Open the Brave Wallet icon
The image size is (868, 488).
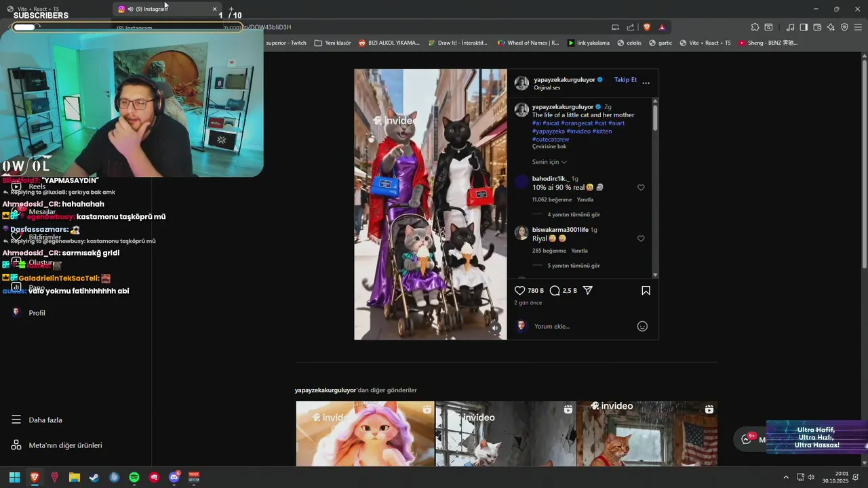pos(817,27)
